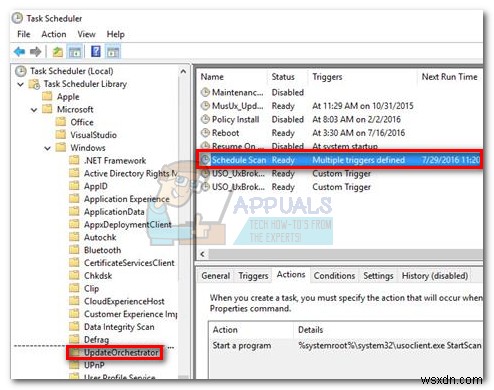Viewport: 494px width, 390px height.
Task: Select the Reboot task row
Action: pos(340,133)
